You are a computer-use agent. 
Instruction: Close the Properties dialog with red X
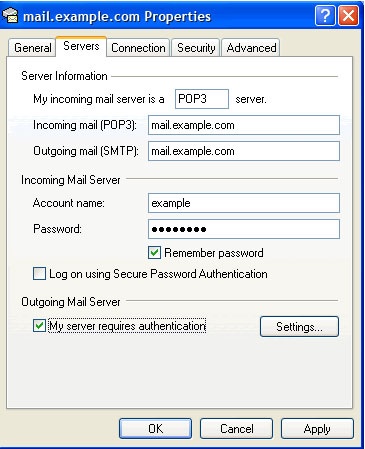click(349, 16)
